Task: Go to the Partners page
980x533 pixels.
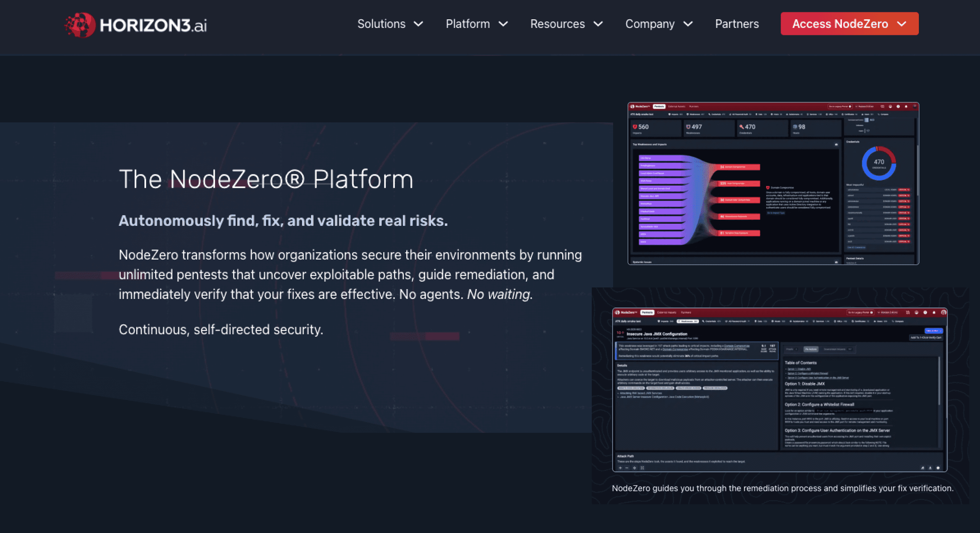Action: (737, 24)
